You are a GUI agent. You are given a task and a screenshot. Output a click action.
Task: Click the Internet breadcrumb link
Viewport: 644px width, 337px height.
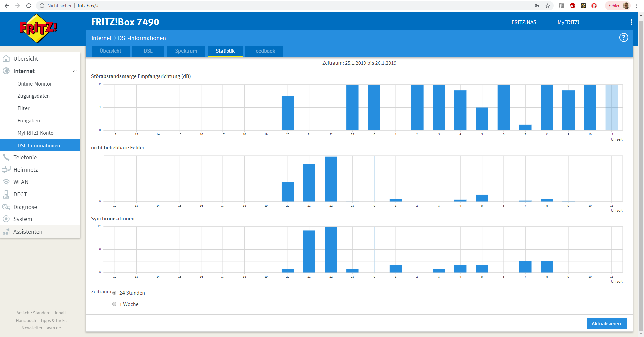pyautogui.click(x=101, y=38)
